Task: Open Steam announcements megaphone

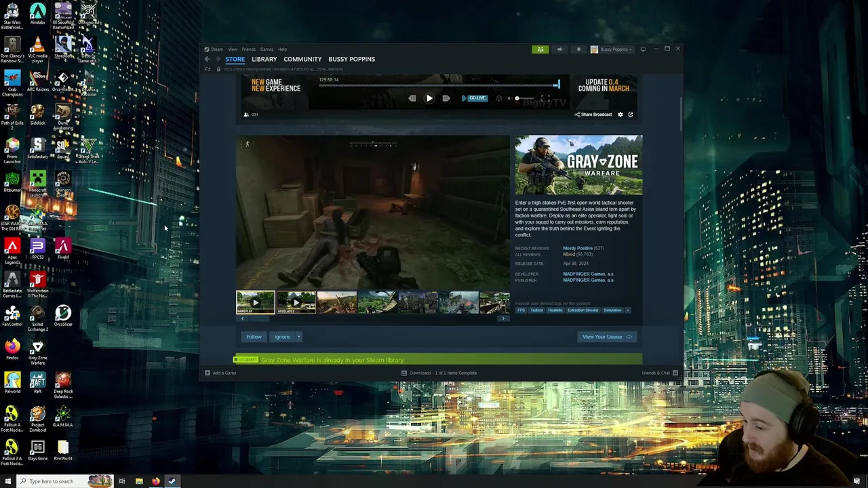Action: click(559, 49)
